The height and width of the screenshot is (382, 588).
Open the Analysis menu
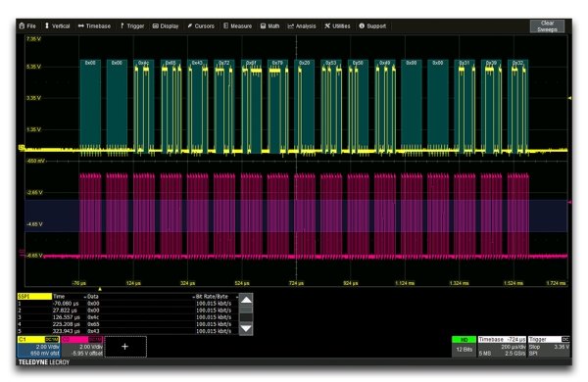(302, 25)
